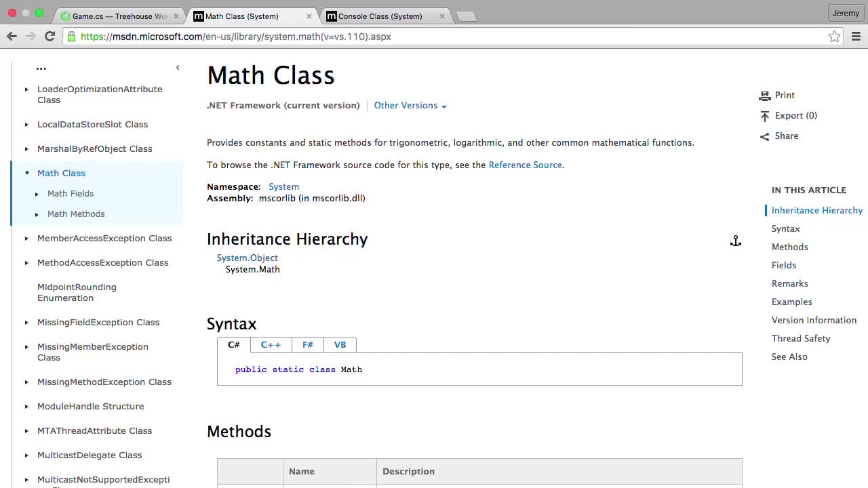Reload the page with the refresh icon
Viewport: 868px width, 488px height.
50,37
